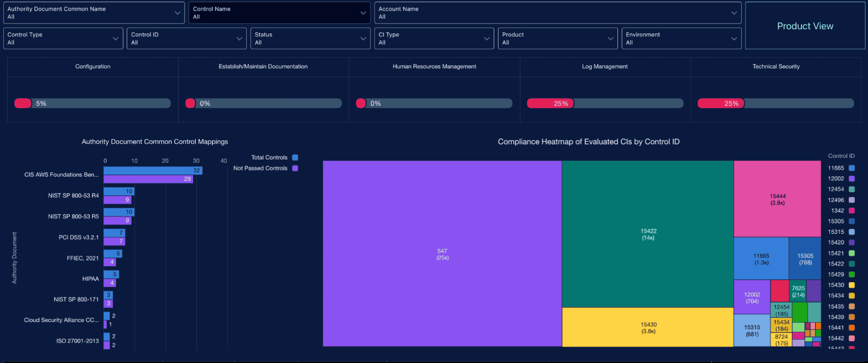
Task: Click CIS AWS Foundations Not Passed bar 29
Action: [149, 179]
